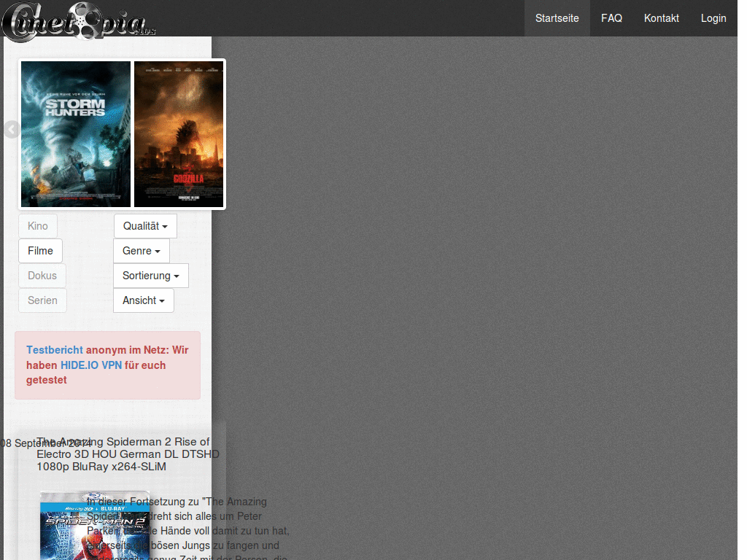
Task: Click the Cinetopia logo
Action: (x=79, y=21)
